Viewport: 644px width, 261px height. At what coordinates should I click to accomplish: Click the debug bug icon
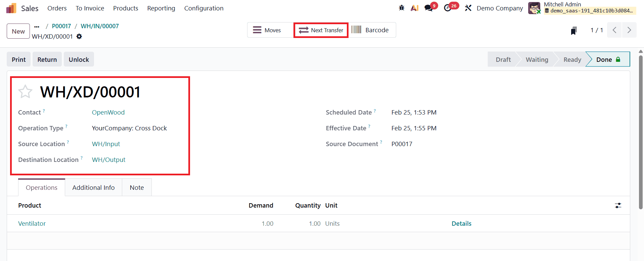[x=402, y=8]
